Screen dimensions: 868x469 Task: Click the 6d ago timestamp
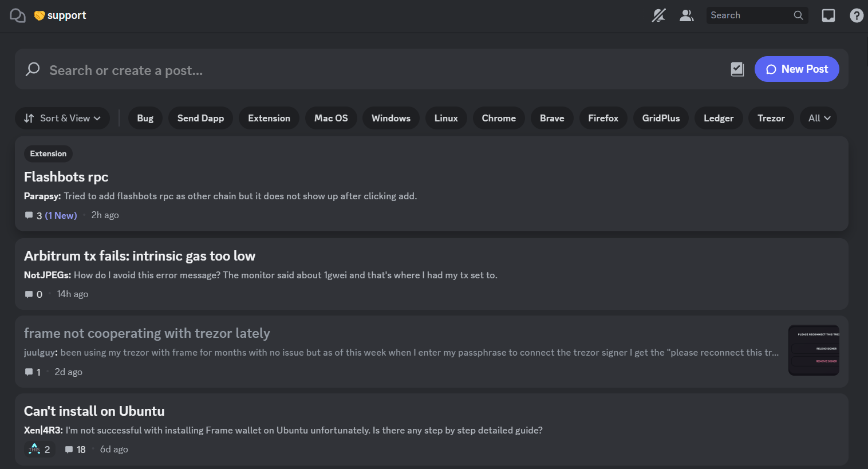114,450
